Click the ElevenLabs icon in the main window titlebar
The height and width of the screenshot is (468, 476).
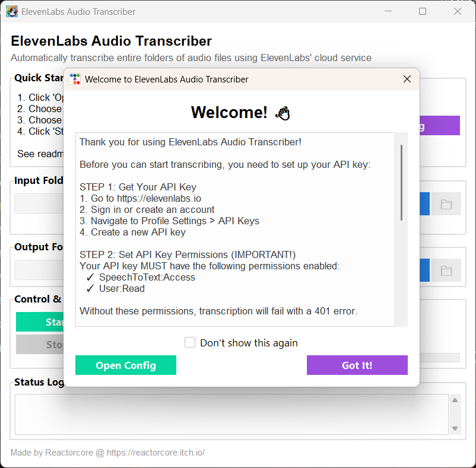[x=12, y=11]
